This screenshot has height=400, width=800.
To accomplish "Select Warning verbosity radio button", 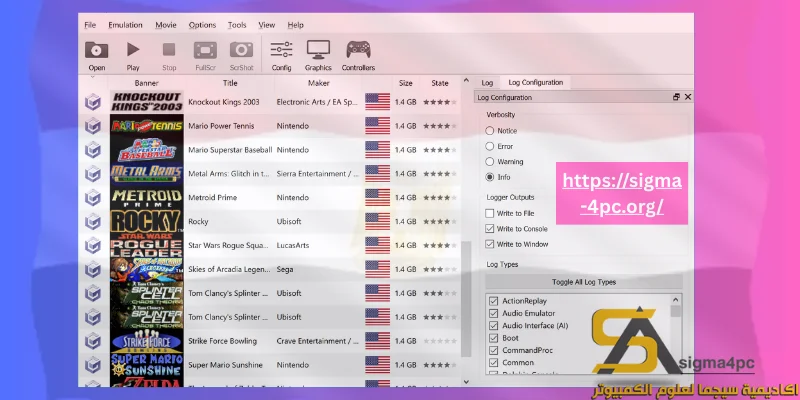I will point(489,161).
